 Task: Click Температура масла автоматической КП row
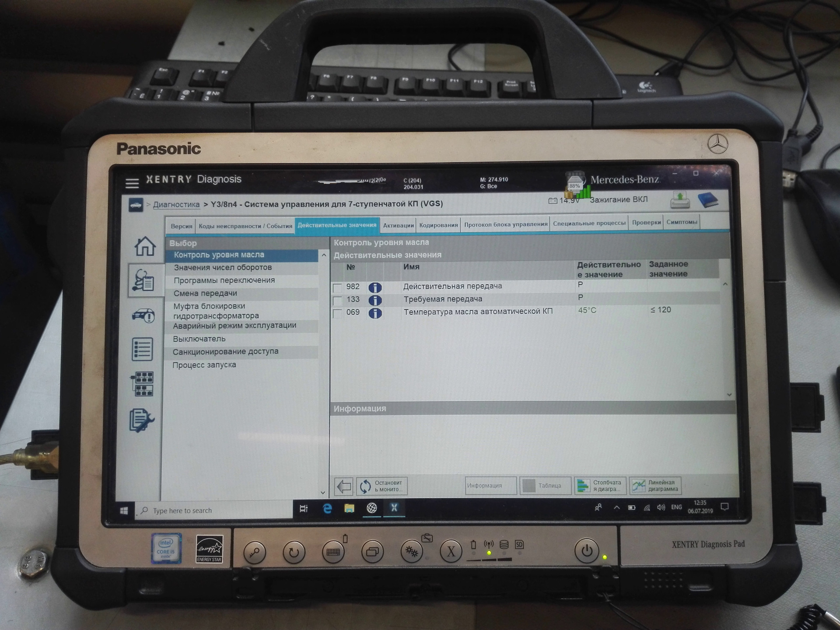[x=525, y=312]
